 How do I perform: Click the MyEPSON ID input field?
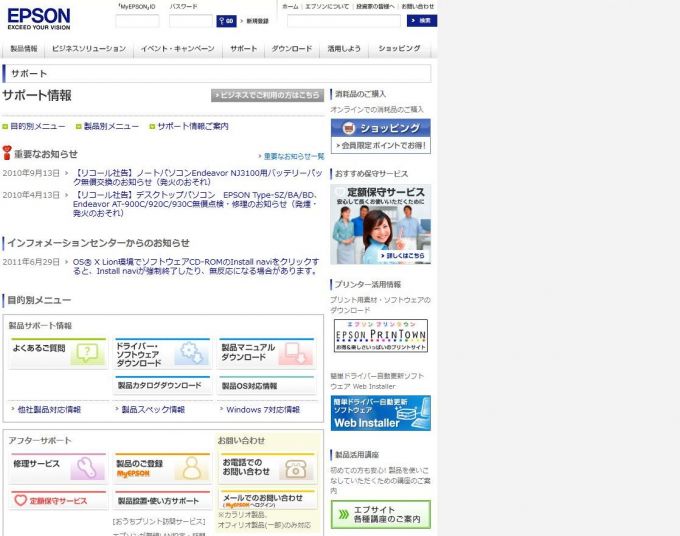pyautogui.click(x=137, y=21)
